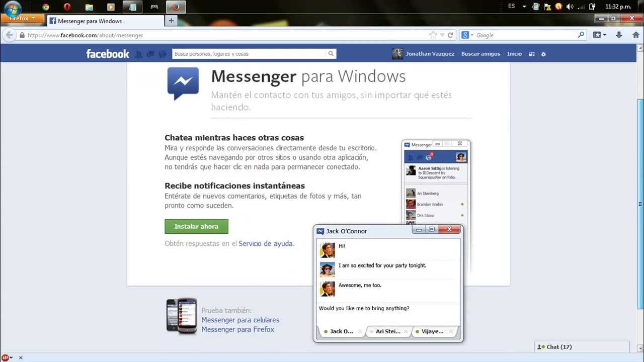644x362 pixels.
Task: Open the game controller taskbar item
Action: click(x=154, y=7)
